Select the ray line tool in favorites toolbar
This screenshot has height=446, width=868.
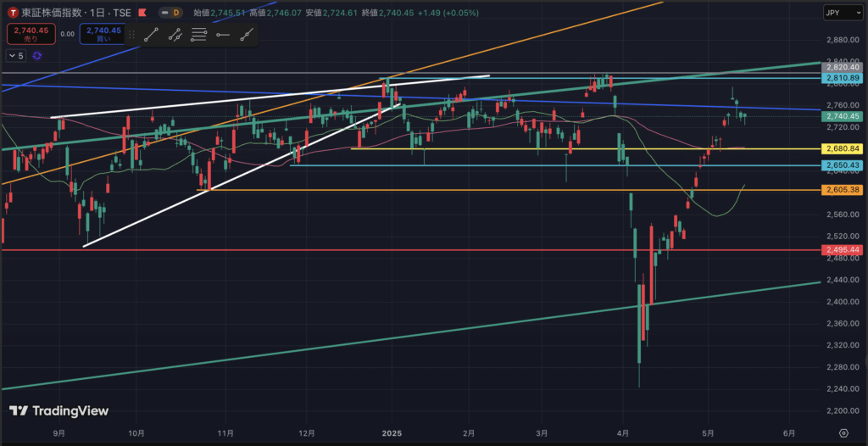point(175,35)
